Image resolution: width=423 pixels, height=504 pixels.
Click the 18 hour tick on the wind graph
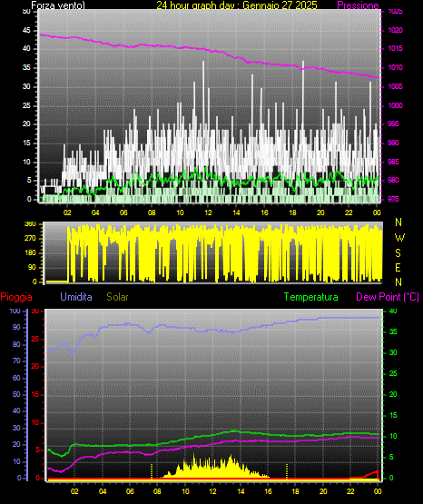292,212
